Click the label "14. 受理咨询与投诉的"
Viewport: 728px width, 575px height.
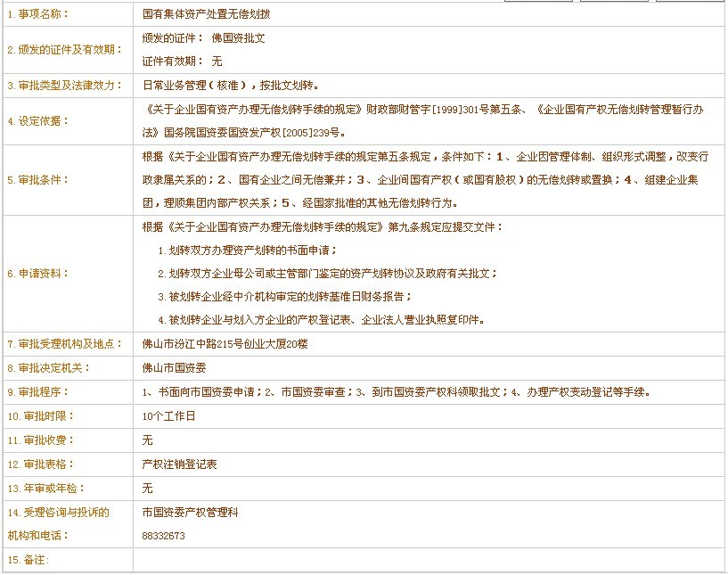59,513
